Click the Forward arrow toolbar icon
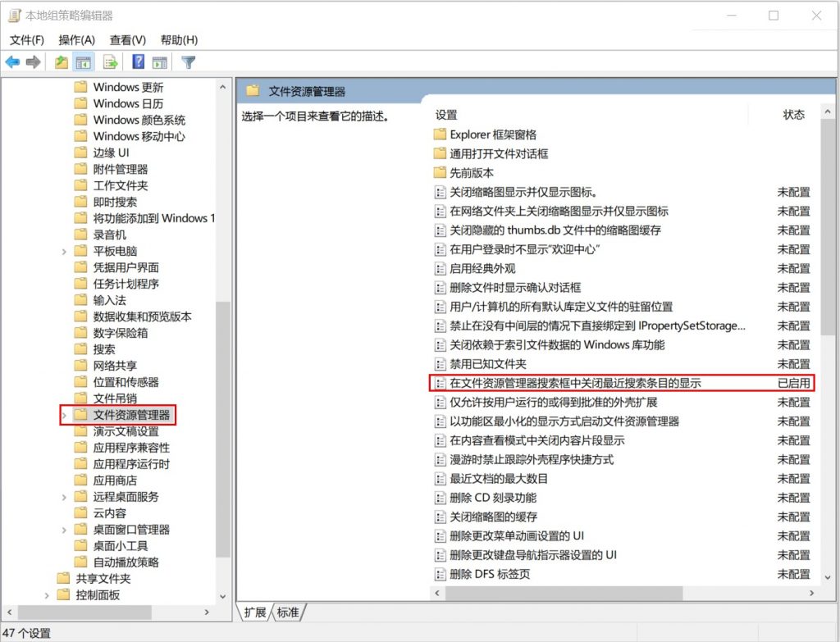 pos(34,62)
